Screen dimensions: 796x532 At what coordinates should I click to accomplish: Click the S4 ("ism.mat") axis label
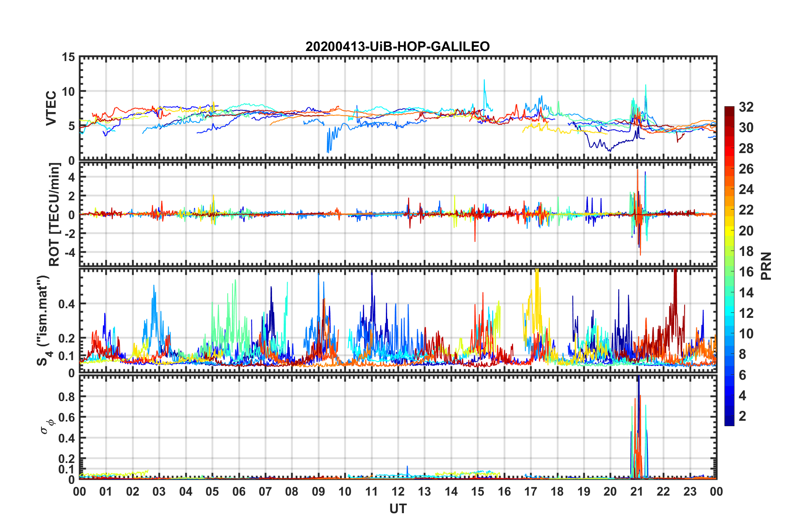(43, 320)
